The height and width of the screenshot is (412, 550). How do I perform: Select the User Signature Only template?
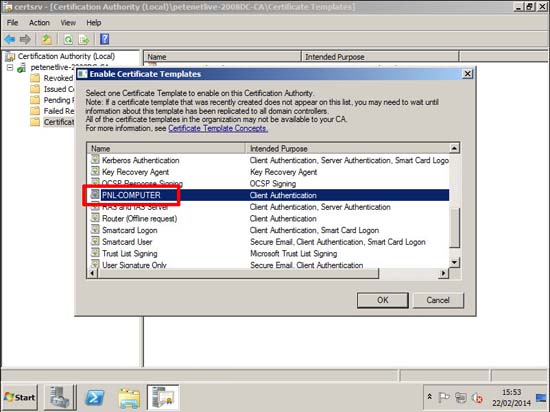[134, 265]
